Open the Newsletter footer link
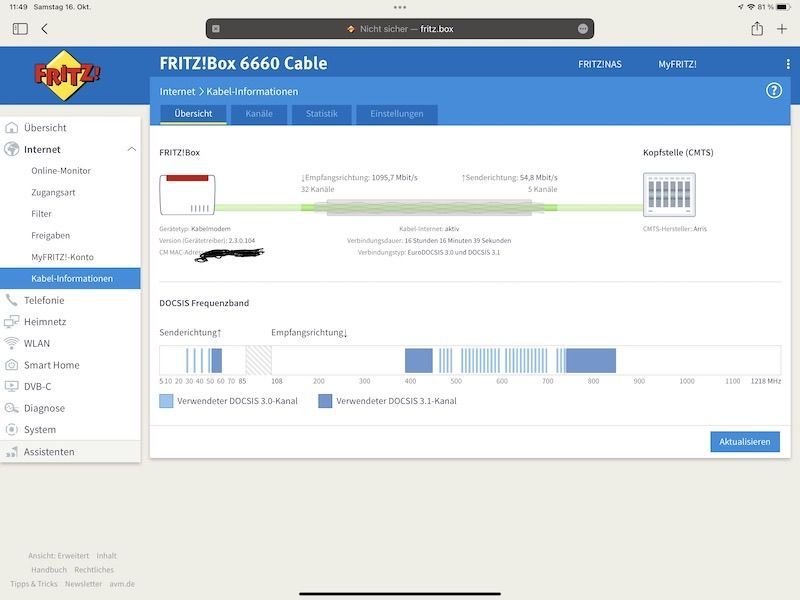 tap(83, 584)
